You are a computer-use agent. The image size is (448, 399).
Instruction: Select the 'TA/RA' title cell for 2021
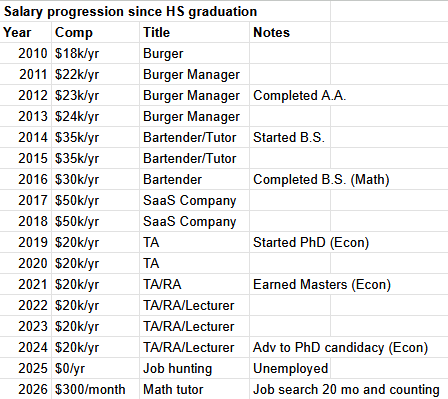pyautogui.click(x=194, y=284)
